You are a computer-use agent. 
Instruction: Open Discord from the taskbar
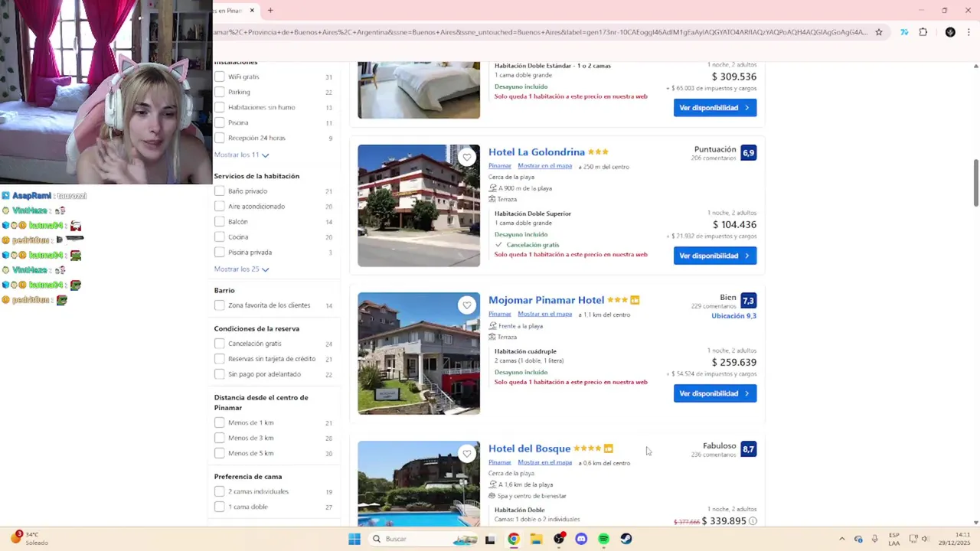(x=581, y=539)
